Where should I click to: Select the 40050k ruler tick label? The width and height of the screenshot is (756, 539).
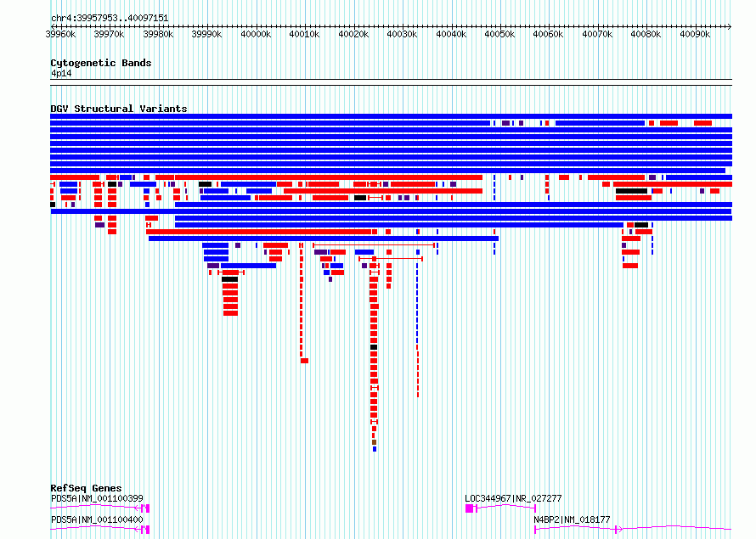click(x=499, y=34)
